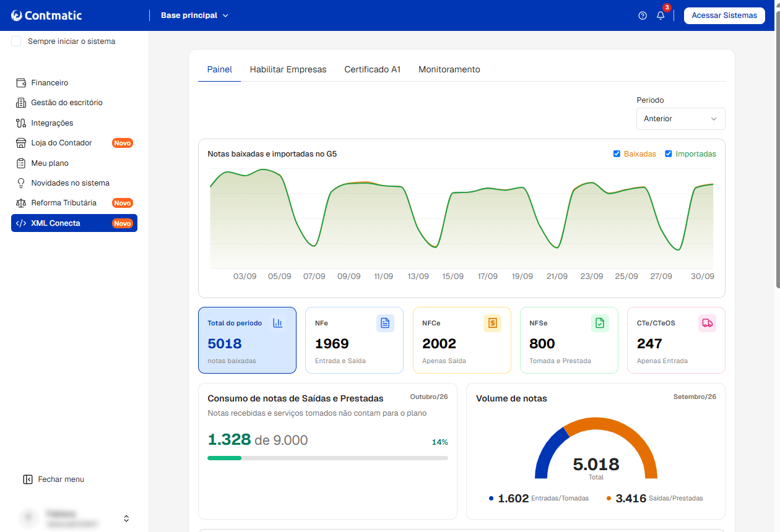Click the 30/09 date on chart axis
The image size is (780, 532).
703,277
